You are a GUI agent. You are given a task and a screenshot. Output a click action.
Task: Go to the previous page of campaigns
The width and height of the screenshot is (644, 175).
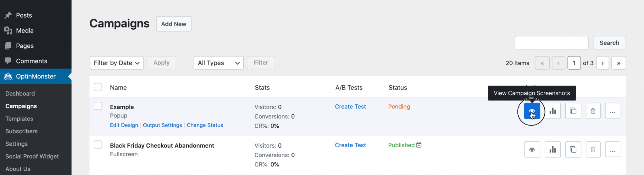(x=558, y=63)
